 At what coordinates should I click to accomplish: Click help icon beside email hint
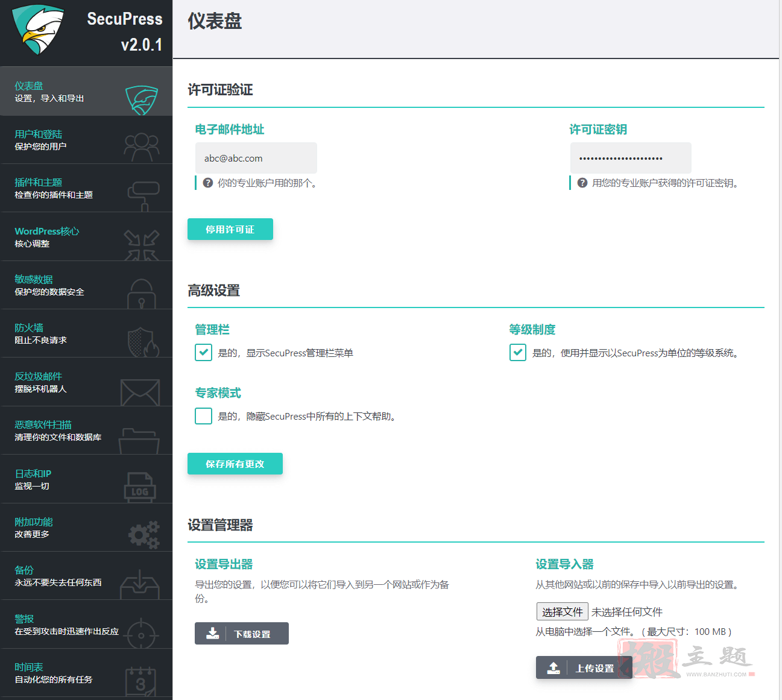pos(208,183)
